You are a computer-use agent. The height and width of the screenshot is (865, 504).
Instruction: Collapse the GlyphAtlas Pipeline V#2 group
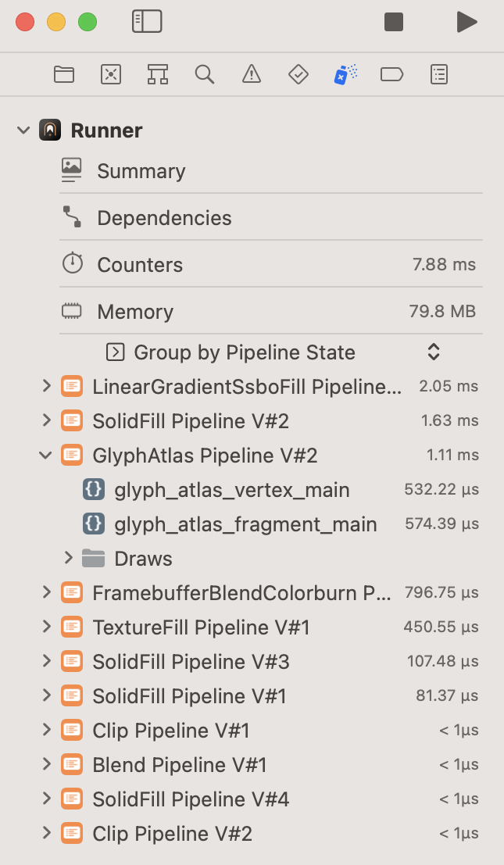tap(45, 455)
